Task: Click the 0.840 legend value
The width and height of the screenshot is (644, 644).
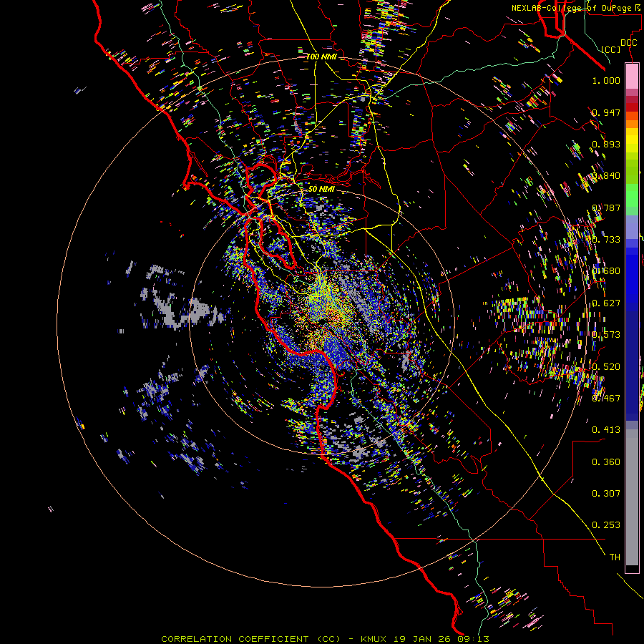Action: coord(606,176)
